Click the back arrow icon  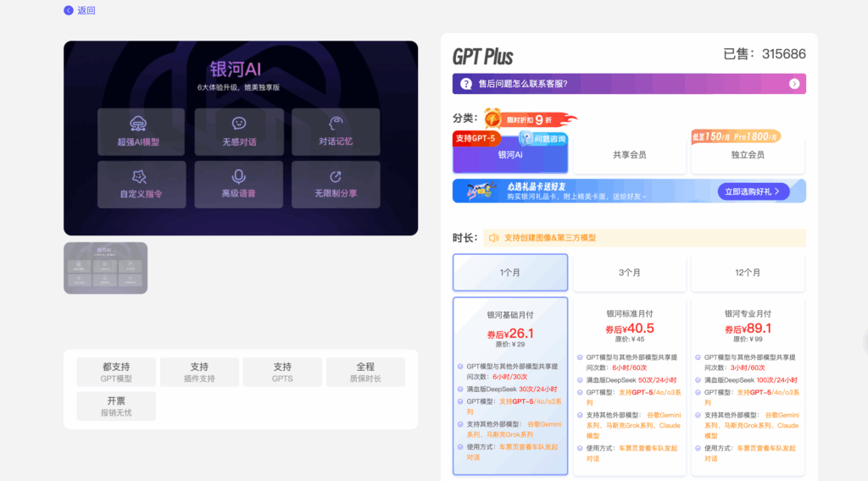(x=69, y=10)
